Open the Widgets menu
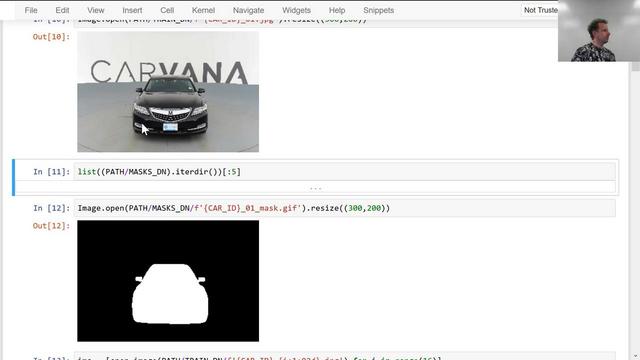The width and height of the screenshot is (640, 360). pyautogui.click(x=296, y=10)
